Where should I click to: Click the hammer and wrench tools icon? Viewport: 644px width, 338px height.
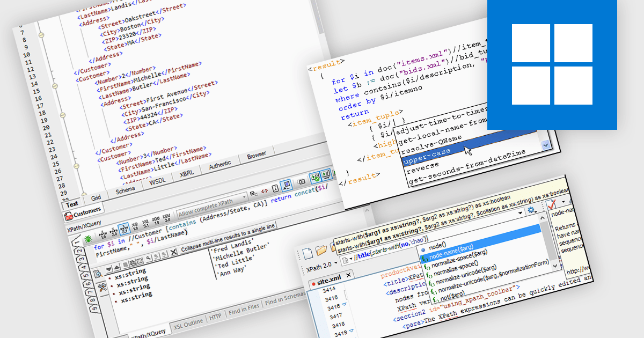pyautogui.click(x=102, y=289)
